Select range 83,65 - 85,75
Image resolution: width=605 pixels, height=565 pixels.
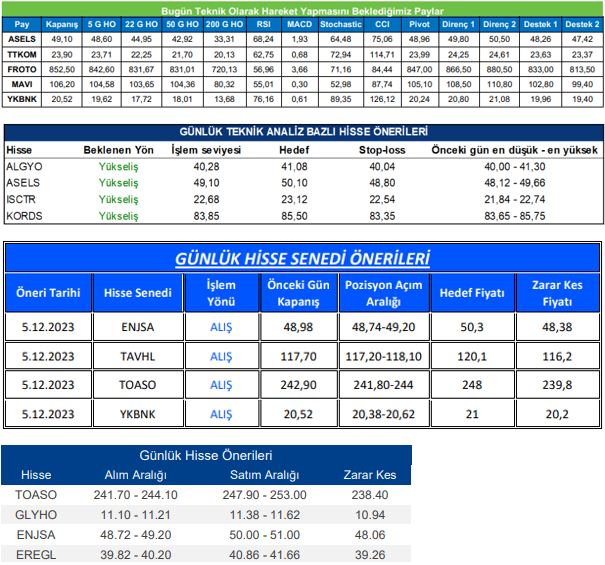(515, 216)
